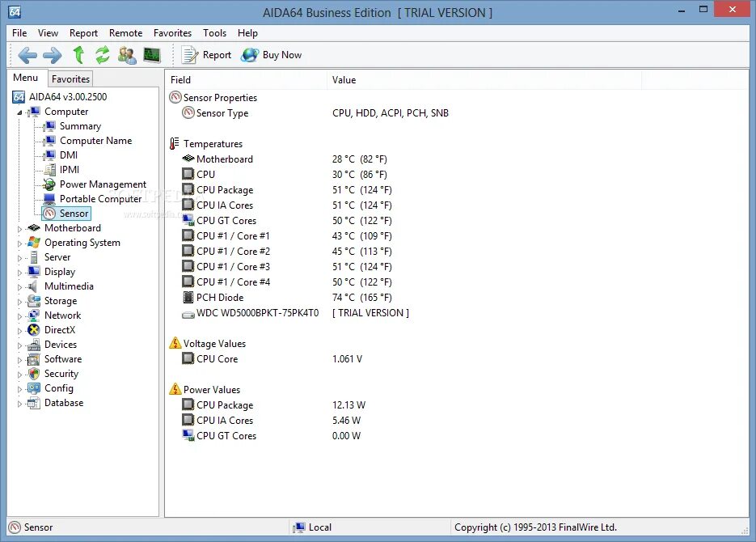Click the AIDA64 v3.00.2500 root icon
The image size is (756, 542).
point(19,97)
